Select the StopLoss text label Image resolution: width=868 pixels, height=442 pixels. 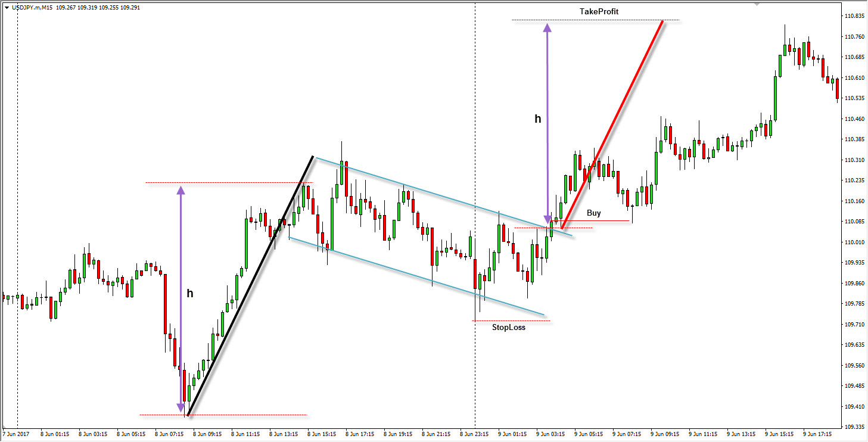pos(509,327)
